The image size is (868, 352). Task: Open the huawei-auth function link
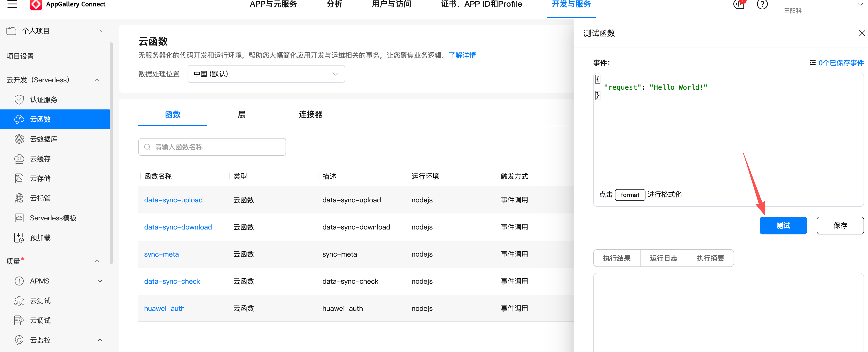pyautogui.click(x=164, y=308)
